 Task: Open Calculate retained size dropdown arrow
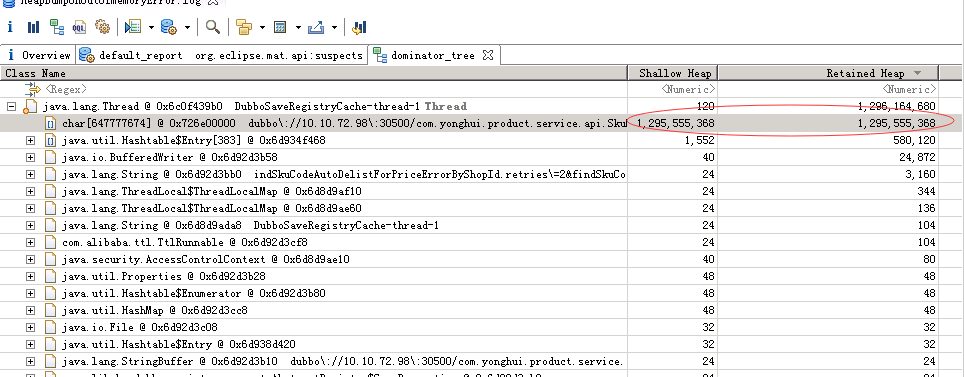[298, 28]
